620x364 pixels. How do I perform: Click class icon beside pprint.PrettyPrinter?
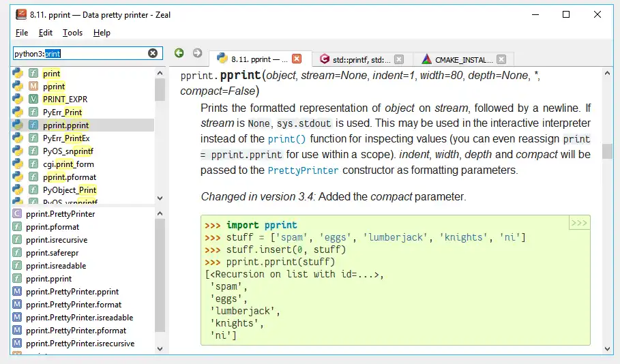coord(17,214)
